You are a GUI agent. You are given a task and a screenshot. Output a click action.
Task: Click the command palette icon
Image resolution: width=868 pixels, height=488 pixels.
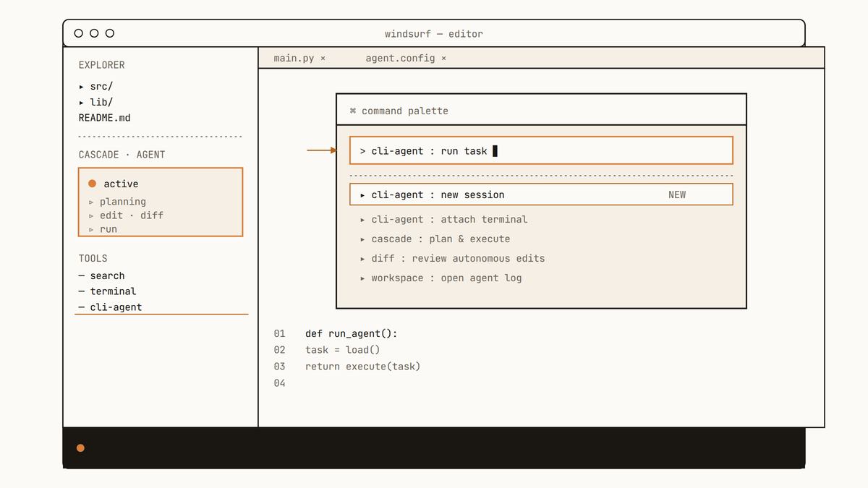pos(353,111)
